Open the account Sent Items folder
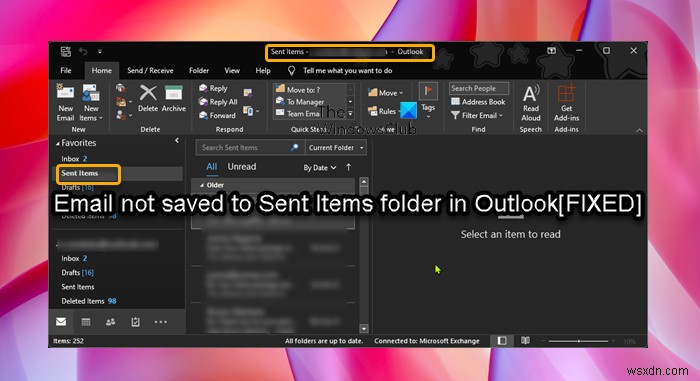Screen dimensions: 700x381 pos(78,287)
